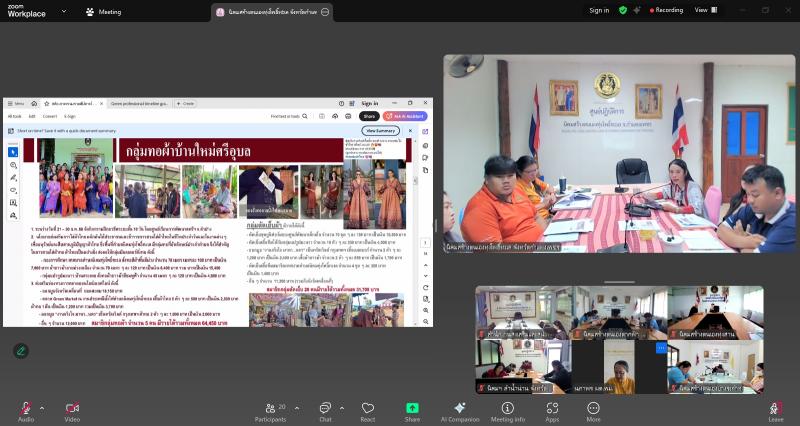Go to next page arrow in Acrobat
The image size is (800, 426).
click(426, 276)
